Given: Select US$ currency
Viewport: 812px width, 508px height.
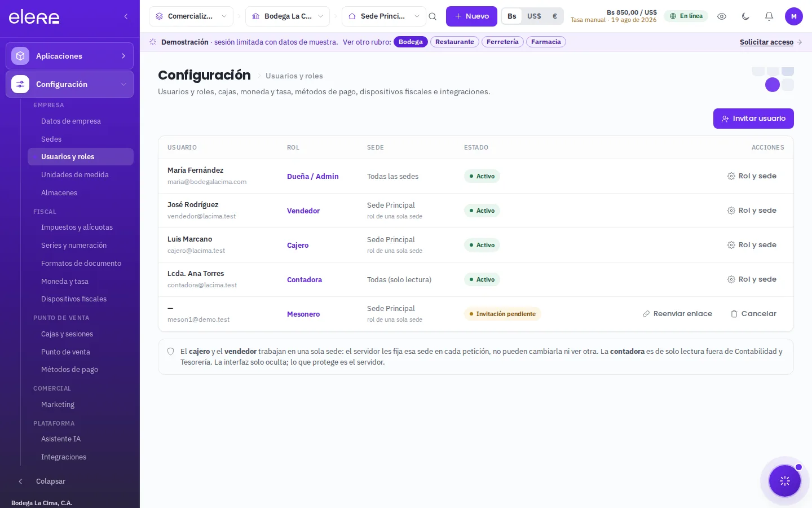Looking at the screenshot, I should [x=534, y=16].
